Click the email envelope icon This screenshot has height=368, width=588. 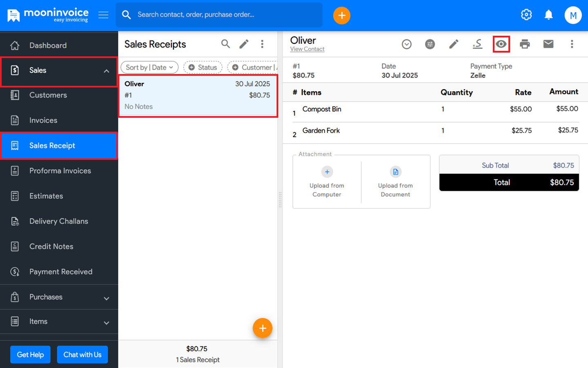pos(548,44)
